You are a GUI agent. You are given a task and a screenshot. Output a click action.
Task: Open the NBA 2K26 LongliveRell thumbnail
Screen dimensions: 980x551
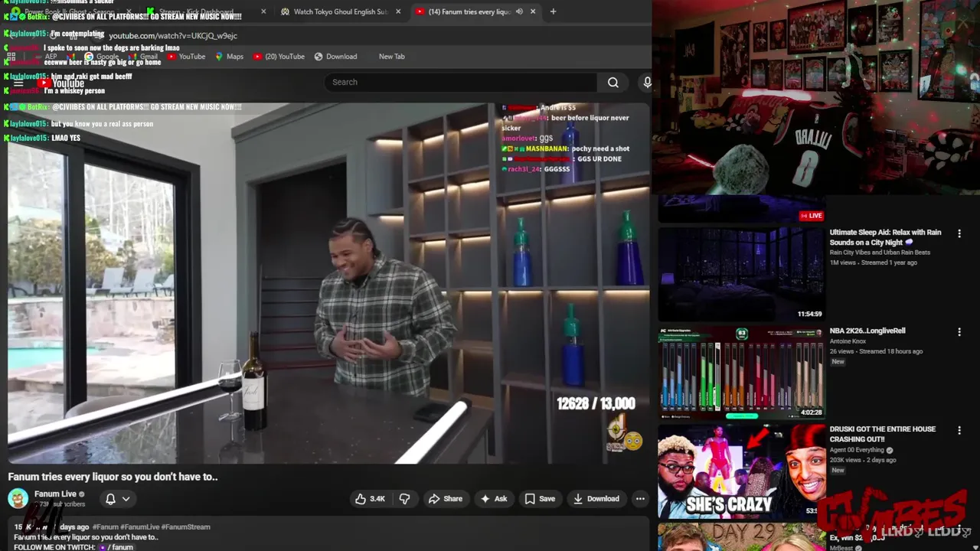tap(741, 372)
